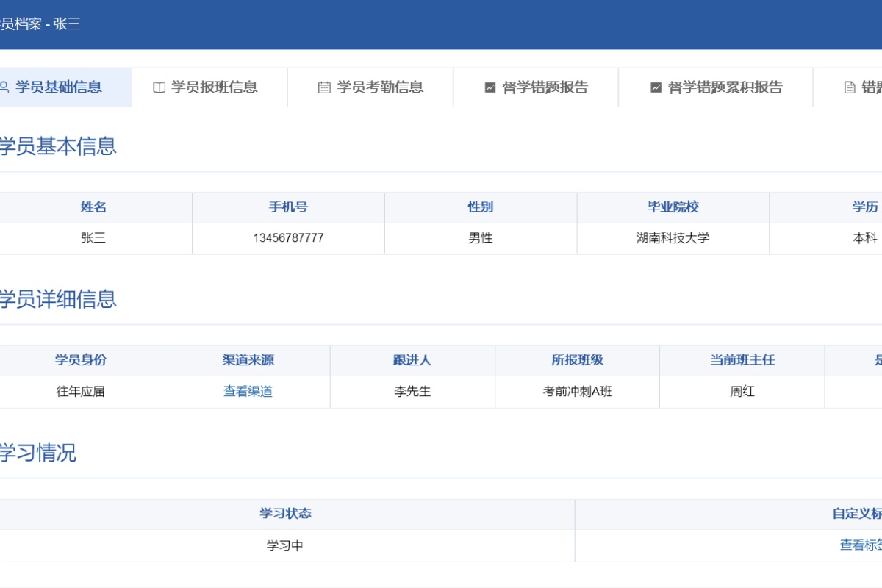This screenshot has width=882, height=588.
Task: Select the 李先生 follow-up person cell
Action: pyautogui.click(x=412, y=391)
